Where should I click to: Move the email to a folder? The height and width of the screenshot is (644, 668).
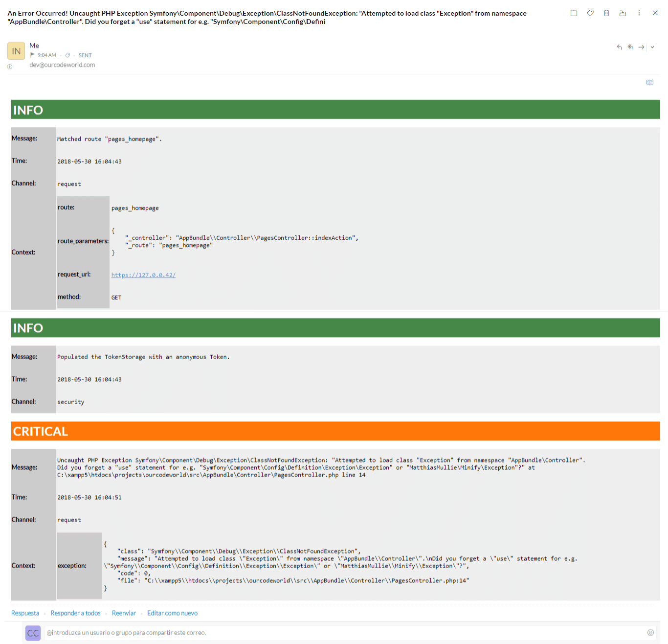(573, 13)
